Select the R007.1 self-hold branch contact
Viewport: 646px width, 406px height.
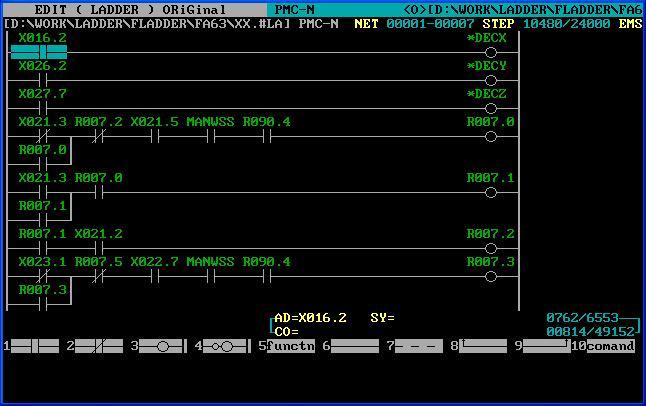click(x=43, y=221)
